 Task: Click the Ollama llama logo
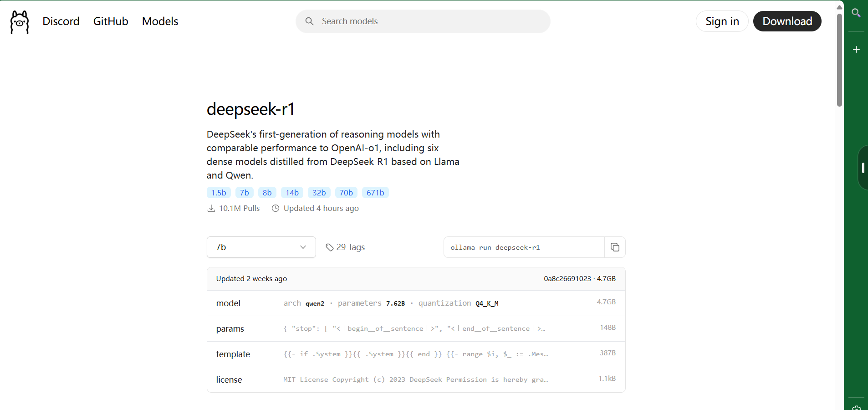[20, 22]
